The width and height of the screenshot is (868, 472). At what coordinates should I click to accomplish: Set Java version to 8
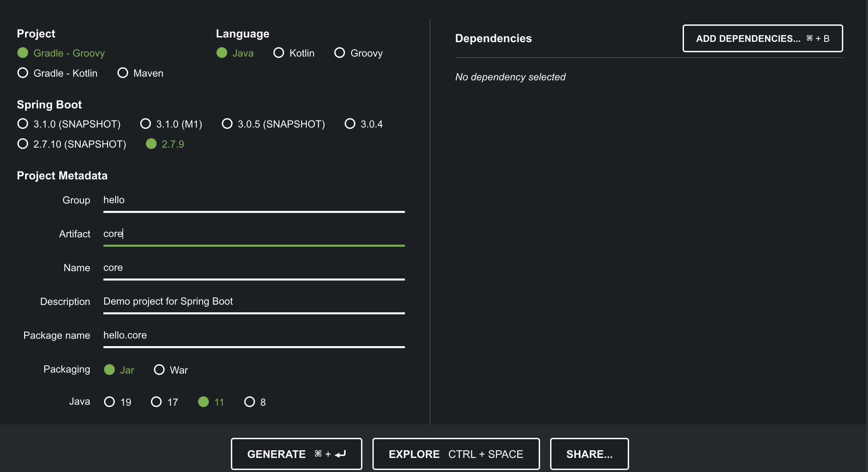[250, 402]
